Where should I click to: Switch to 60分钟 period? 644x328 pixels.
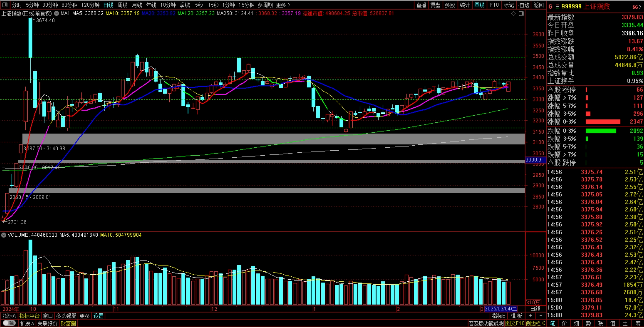[x=69, y=5]
